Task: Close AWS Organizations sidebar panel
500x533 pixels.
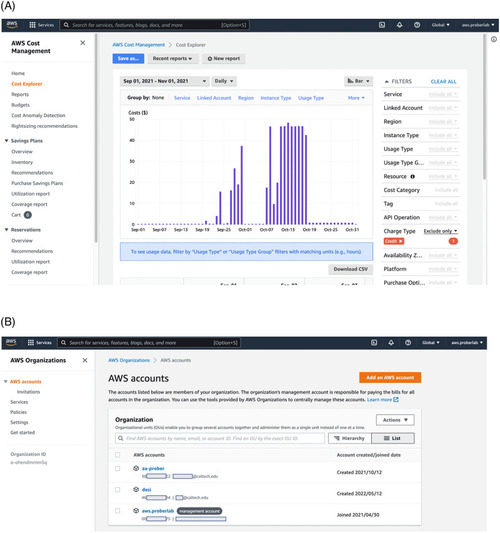Action: point(85,360)
